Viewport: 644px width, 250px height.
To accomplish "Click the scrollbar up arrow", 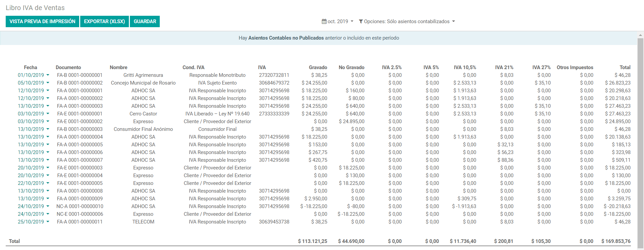I will point(640,35).
